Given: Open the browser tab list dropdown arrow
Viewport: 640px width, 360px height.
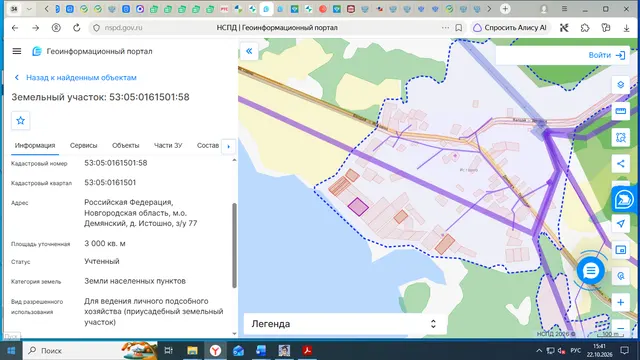Looking at the screenshot, I should coord(29,9).
